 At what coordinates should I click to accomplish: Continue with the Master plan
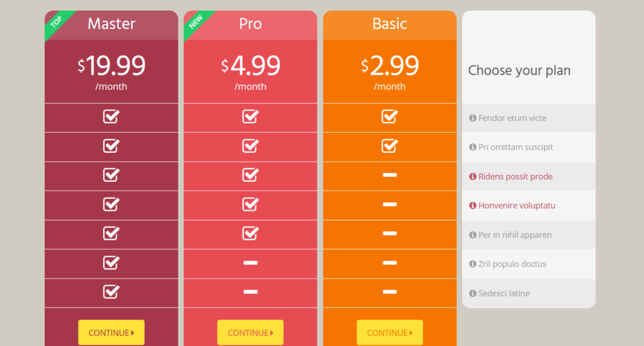pyautogui.click(x=111, y=332)
